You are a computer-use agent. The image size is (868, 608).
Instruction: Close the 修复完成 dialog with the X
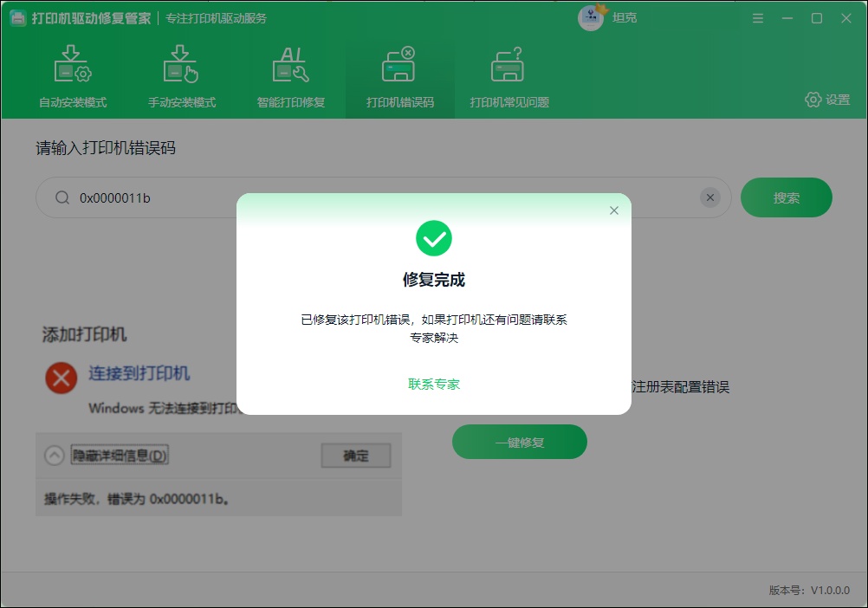pyautogui.click(x=614, y=210)
